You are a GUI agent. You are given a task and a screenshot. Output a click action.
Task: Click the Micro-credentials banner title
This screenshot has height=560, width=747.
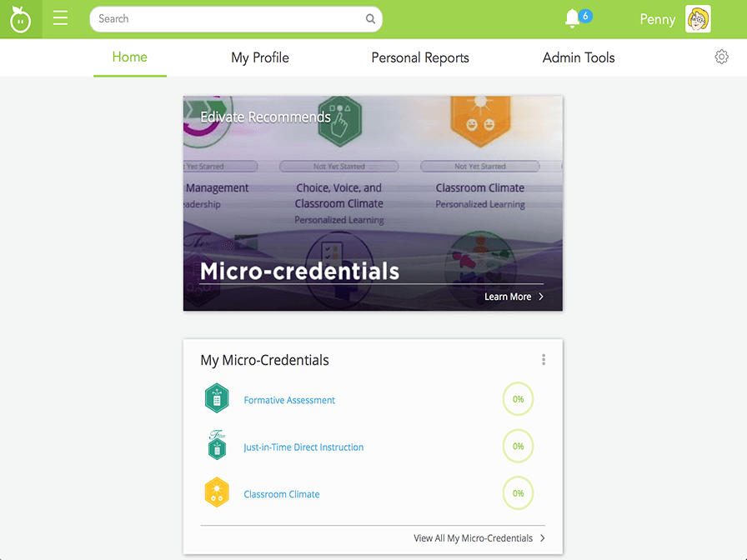coord(299,271)
